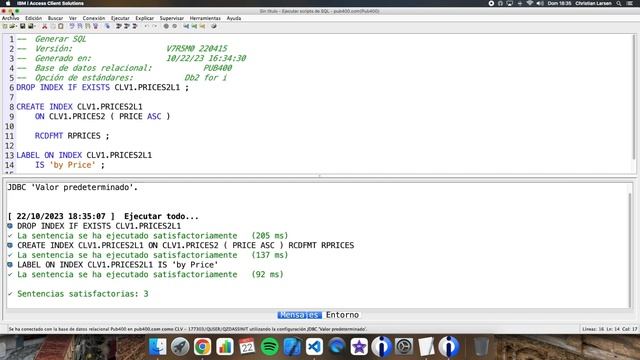Open the Supervisar menu
The width and height of the screenshot is (640, 360).
click(172, 18)
